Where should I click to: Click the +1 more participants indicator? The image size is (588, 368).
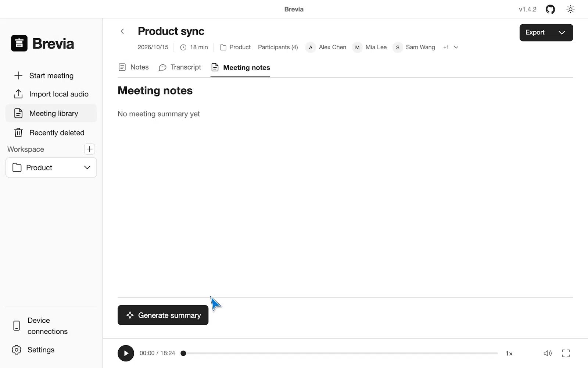446,47
